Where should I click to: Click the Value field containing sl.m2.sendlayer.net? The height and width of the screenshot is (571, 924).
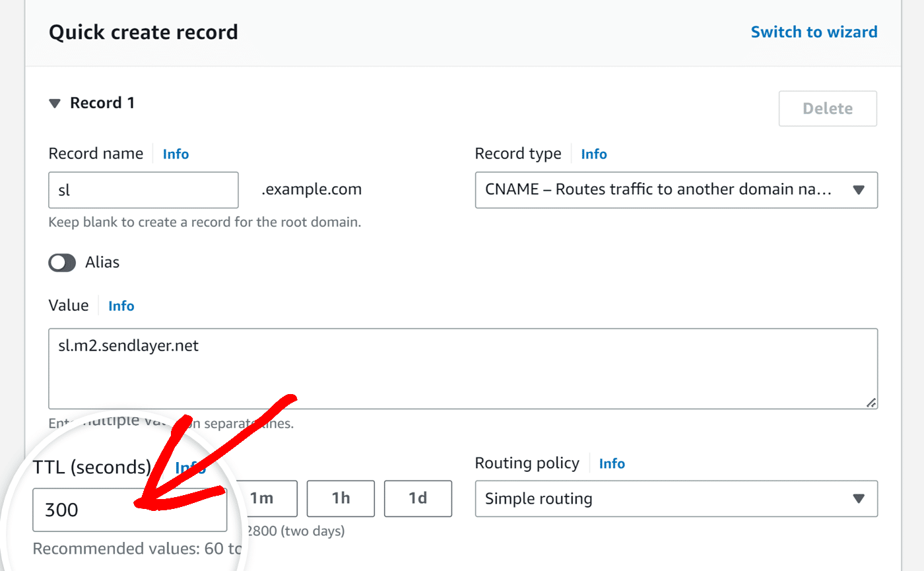coord(462,368)
